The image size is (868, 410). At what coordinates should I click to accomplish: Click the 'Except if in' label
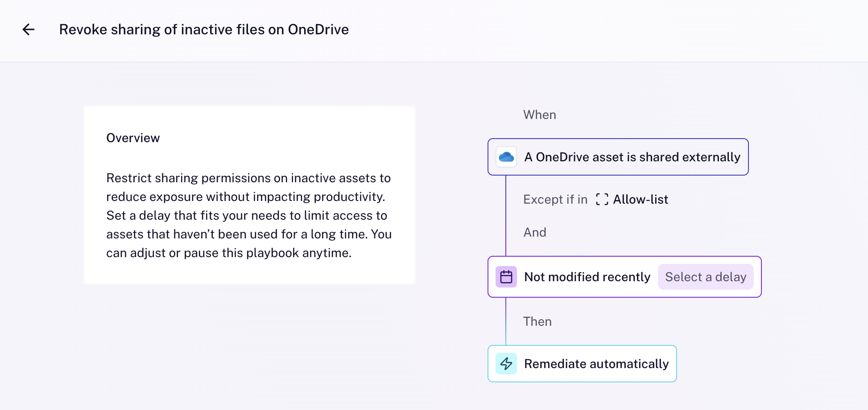(555, 199)
